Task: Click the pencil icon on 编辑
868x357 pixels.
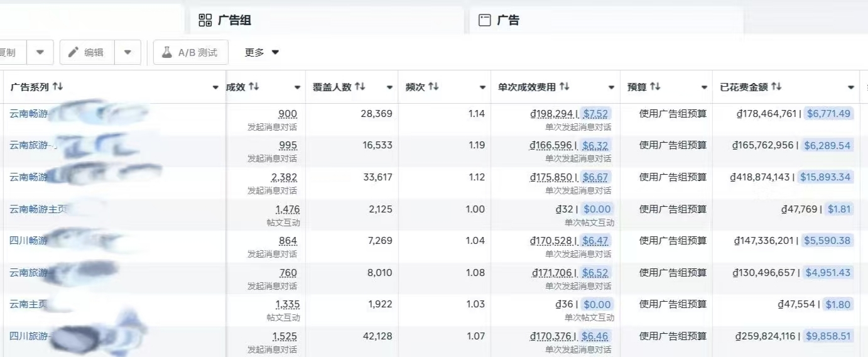Action: 73,52
